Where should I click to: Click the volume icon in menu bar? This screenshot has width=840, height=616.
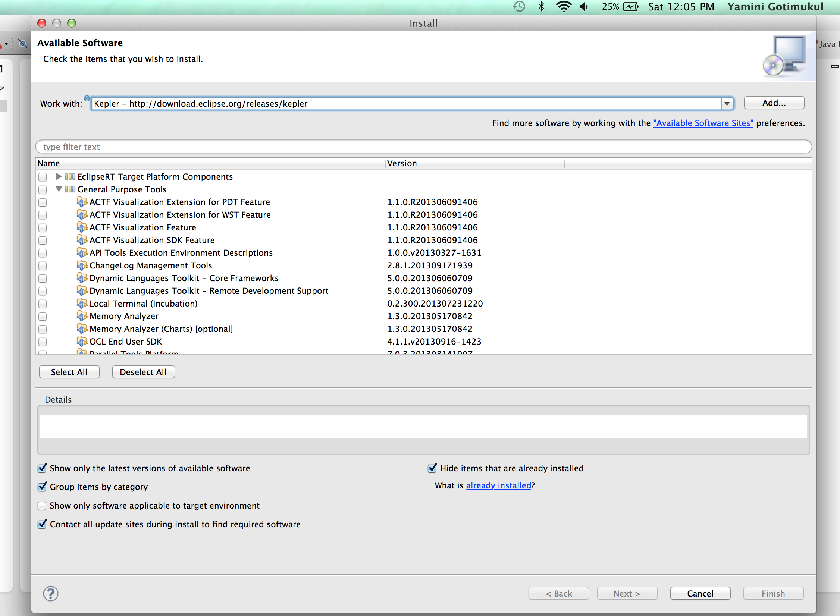[x=584, y=7]
